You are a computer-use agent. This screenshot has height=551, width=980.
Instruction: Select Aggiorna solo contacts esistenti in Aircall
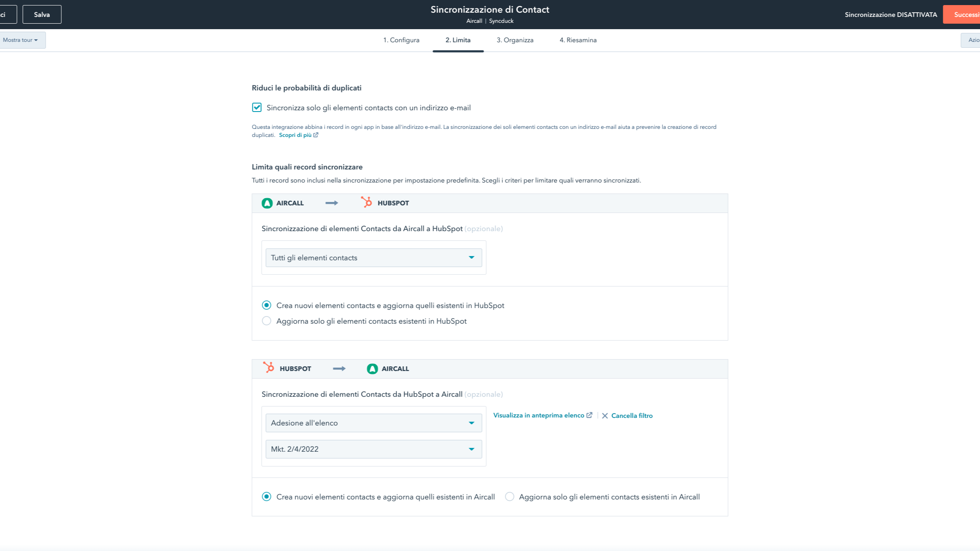(509, 497)
